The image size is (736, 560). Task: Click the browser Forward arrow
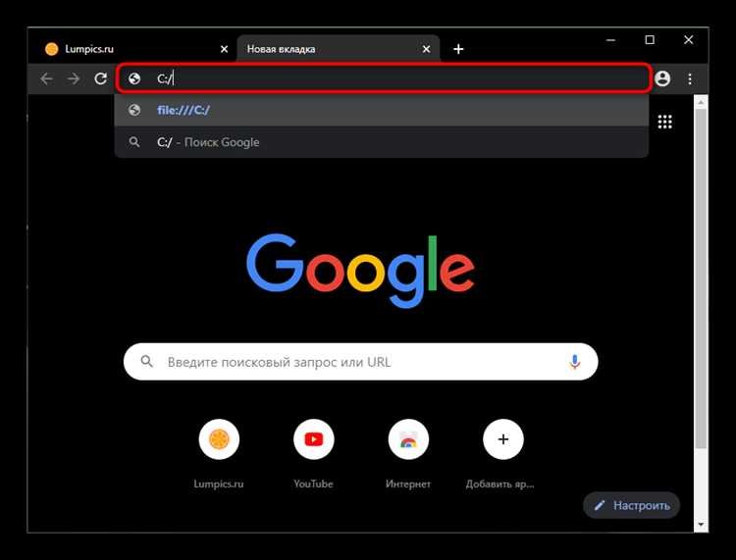(74, 78)
